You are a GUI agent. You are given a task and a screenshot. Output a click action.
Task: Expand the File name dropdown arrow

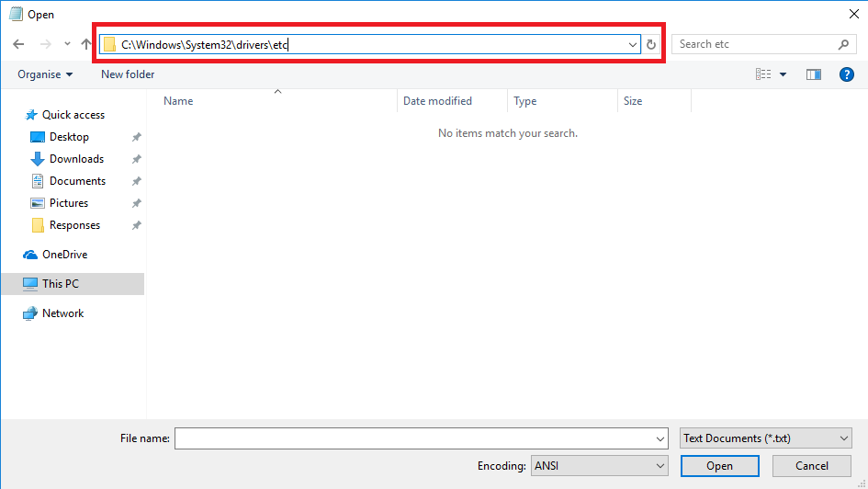pos(659,438)
